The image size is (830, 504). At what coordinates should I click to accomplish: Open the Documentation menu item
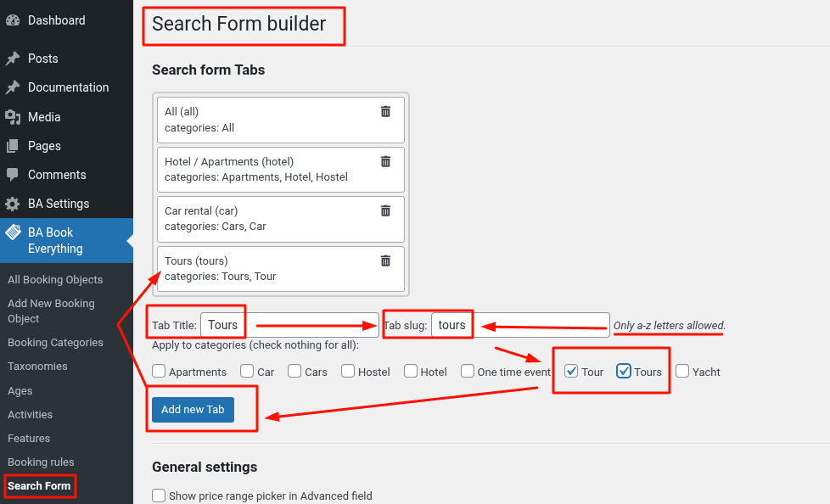pyautogui.click(x=68, y=87)
